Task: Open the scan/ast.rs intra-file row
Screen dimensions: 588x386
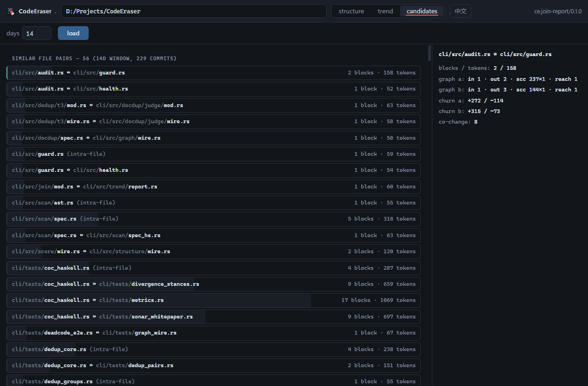Action: [214, 203]
